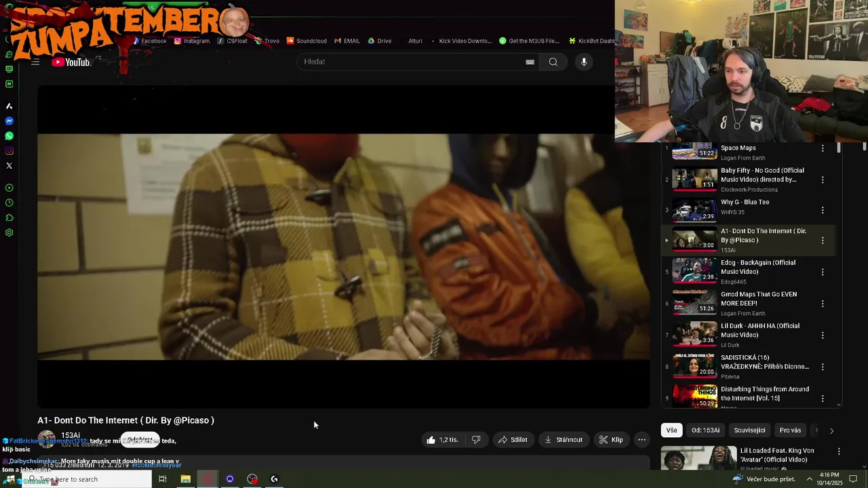Viewport: 868px width, 488px height.
Task: Click the Stáhnout download button
Action: [x=564, y=440]
